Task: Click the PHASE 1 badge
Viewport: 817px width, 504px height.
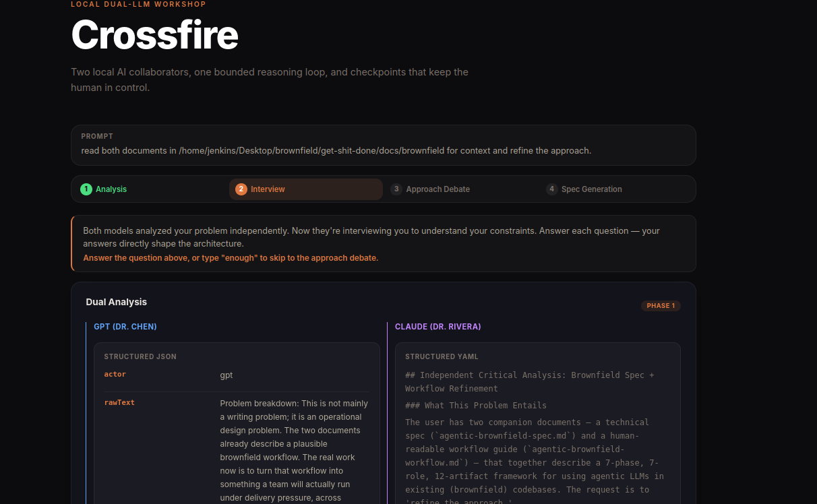Action: pos(661,306)
